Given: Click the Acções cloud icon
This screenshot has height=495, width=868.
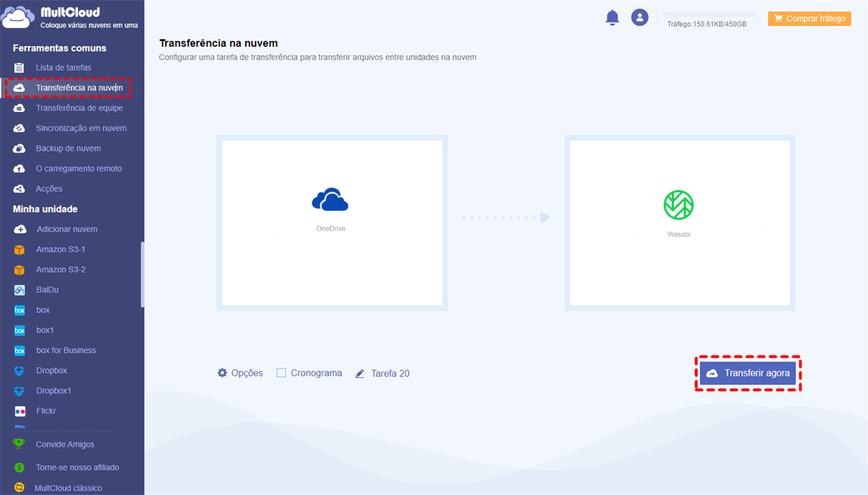Looking at the screenshot, I should (20, 189).
